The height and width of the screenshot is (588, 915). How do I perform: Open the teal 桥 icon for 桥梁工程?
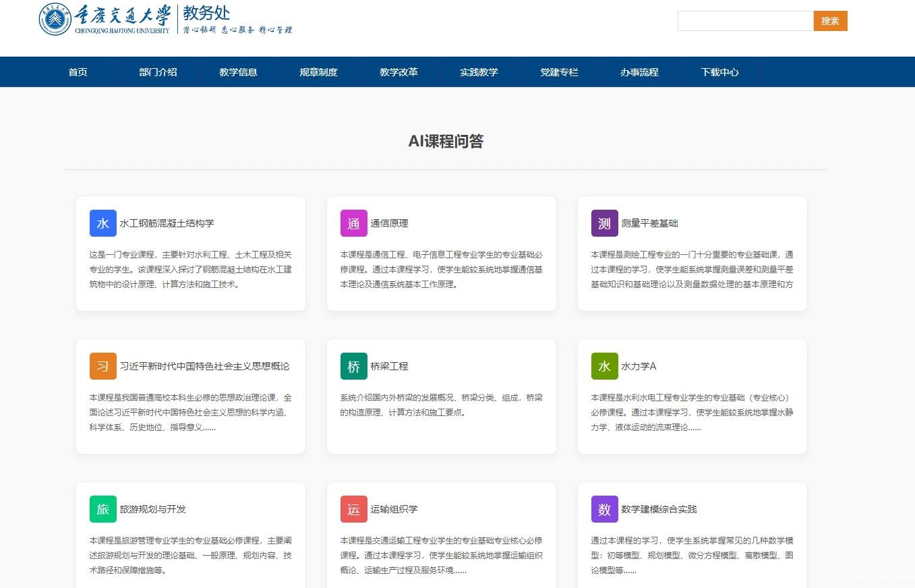tap(353, 366)
